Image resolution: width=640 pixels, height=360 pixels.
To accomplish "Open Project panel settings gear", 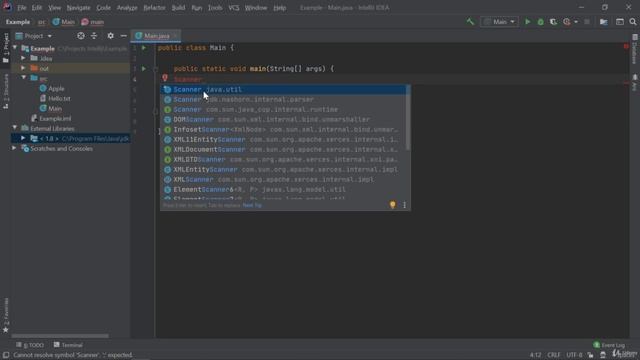I will tap(110, 36).
